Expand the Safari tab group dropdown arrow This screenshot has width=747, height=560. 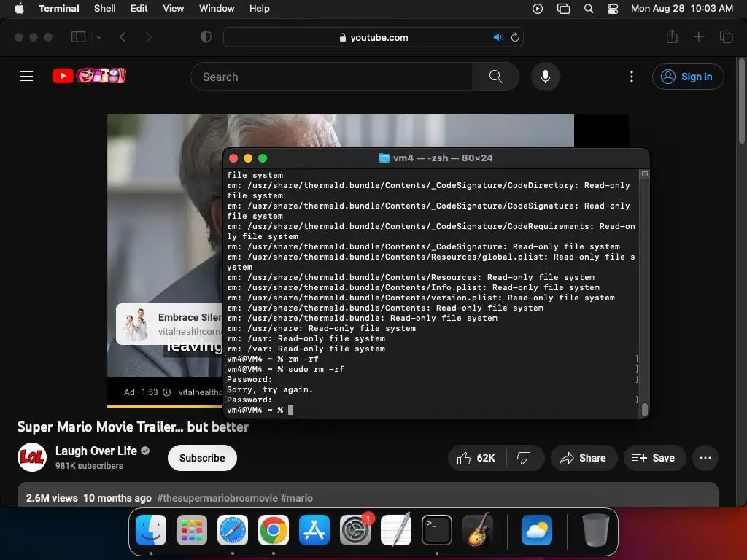[x=98, y=37]
